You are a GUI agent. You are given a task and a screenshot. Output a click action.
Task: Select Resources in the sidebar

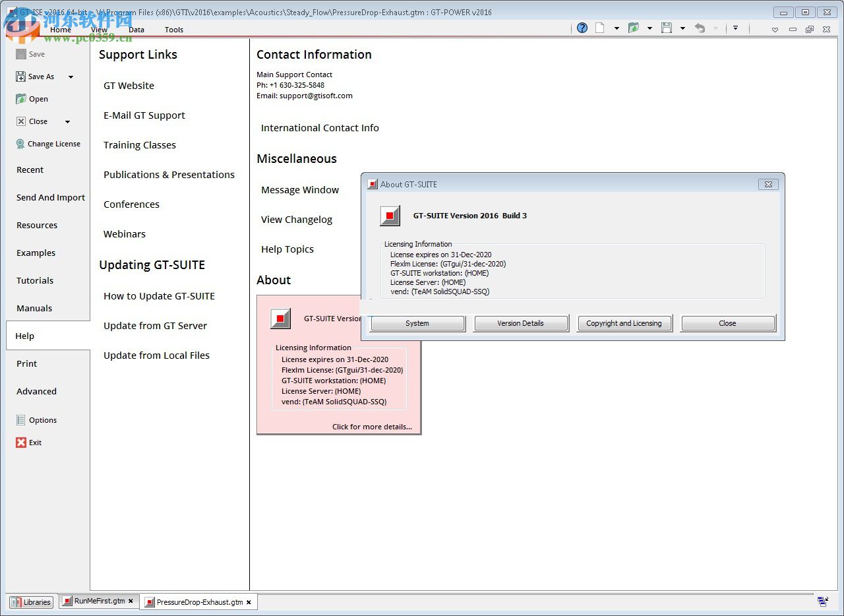click(37, 225)
